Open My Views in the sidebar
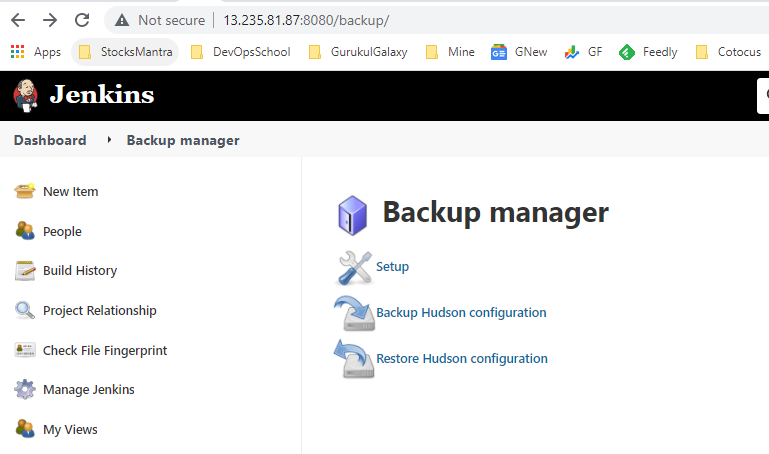The image size is (769, 454). [70, 429]
